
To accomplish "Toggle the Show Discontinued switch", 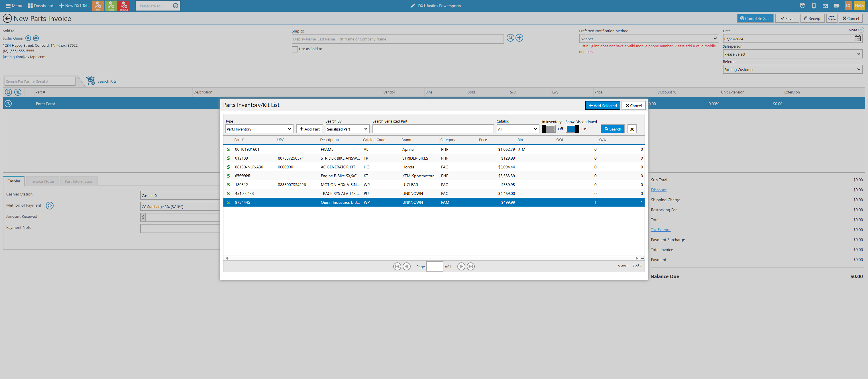I will click(x=572, y=129).
